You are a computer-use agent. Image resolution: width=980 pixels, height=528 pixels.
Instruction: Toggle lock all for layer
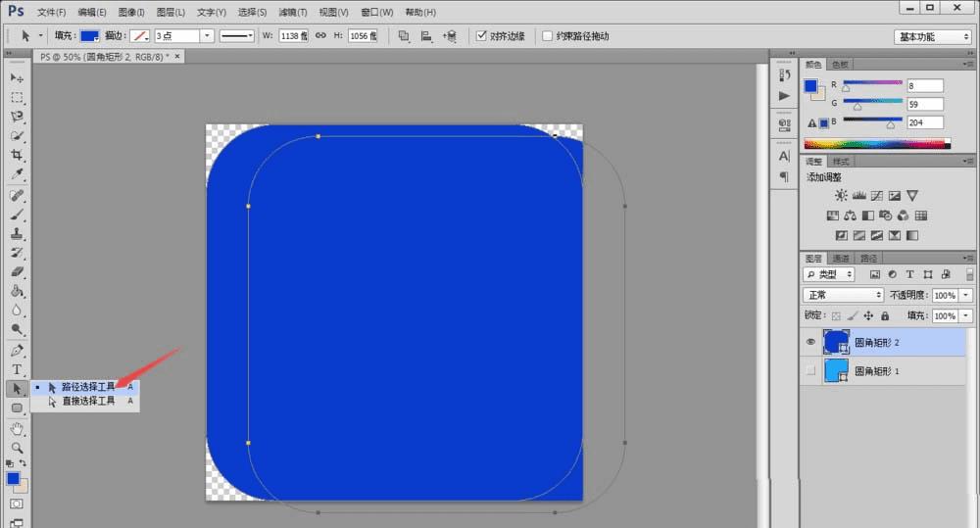pyautogui.click(x=885, y=316)
